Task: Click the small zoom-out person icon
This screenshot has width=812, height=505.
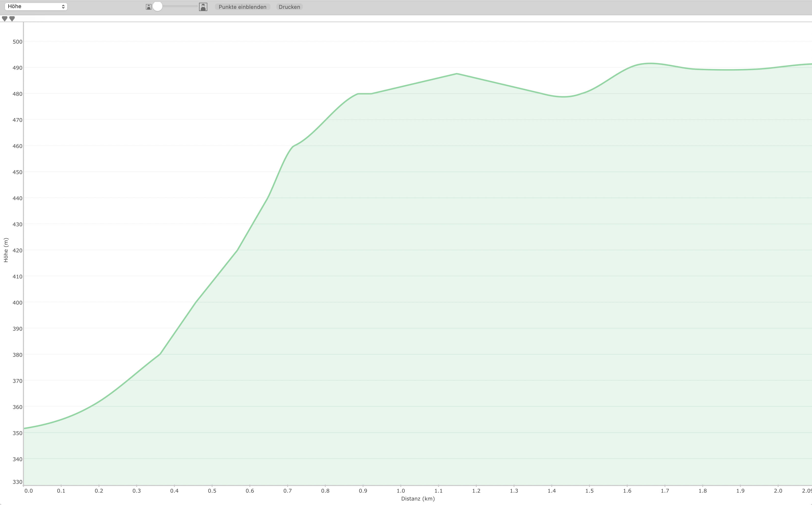Action: (149, 7)
